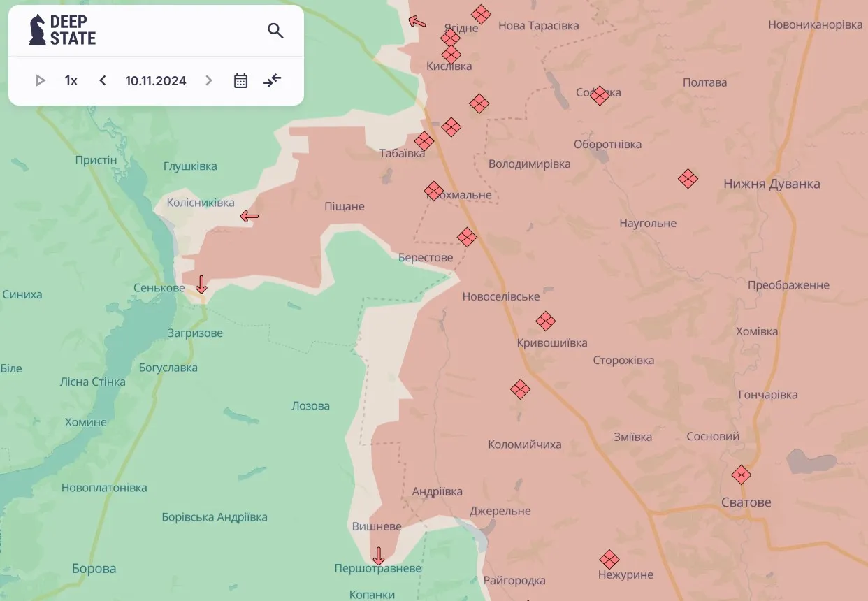Viewport: 868px width, 601px height.
Task: Click the attack arrow left of Ягідне
Action: [x=417, y=22]
